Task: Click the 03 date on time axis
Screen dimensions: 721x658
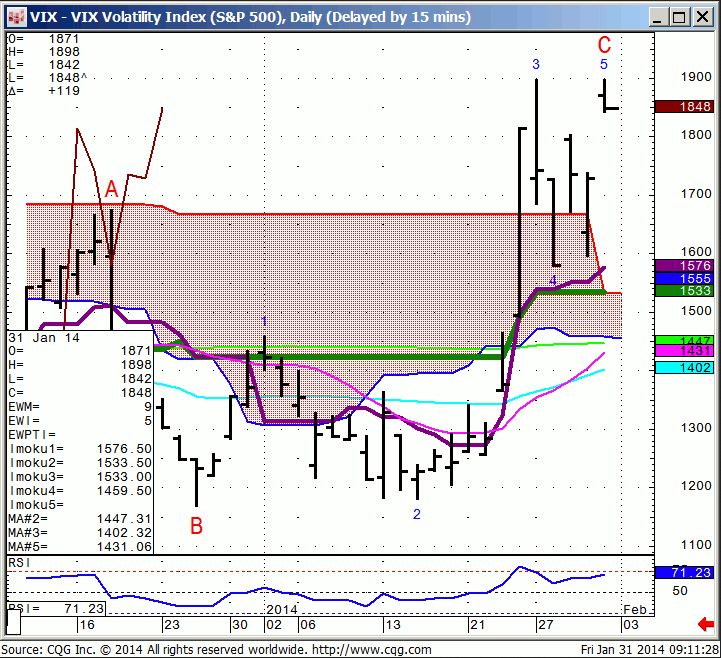Action: (x=630, y=625)
